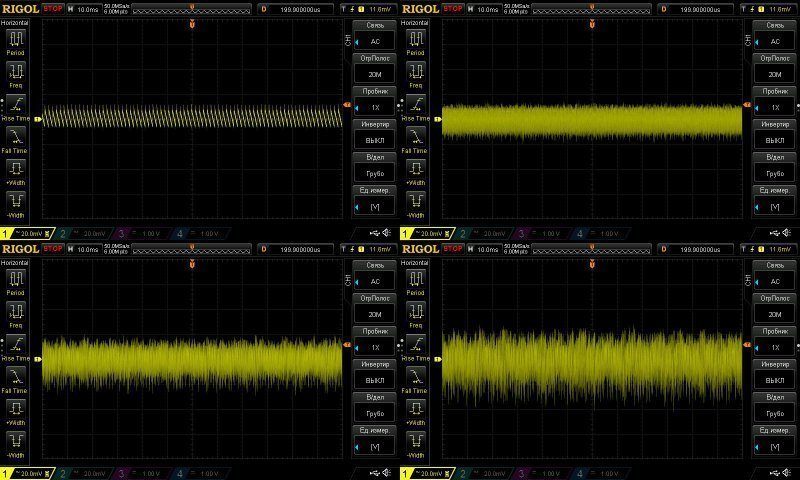This screenshot has height=480, width=800.
Task: Open Пробник 1X selector, bottom-right scope
Action: click(x=775, y=342)
